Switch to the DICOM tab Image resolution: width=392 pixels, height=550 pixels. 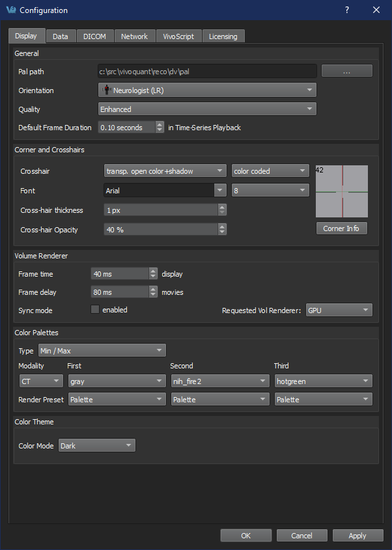pyautogui.click(x=95, y=36)
